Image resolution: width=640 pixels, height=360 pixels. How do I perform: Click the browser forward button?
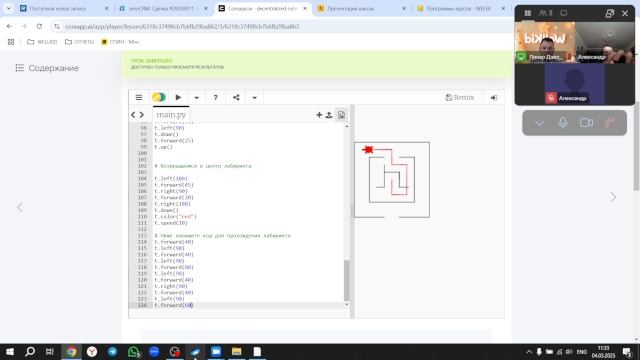point(24,26)
